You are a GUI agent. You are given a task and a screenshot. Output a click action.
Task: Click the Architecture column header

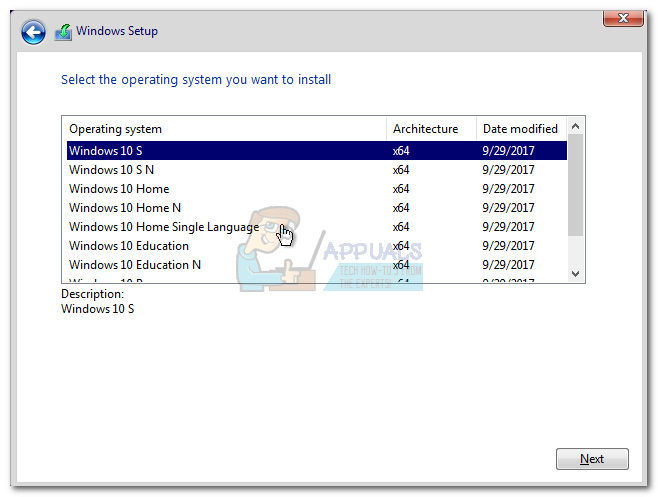click(431, 129)
